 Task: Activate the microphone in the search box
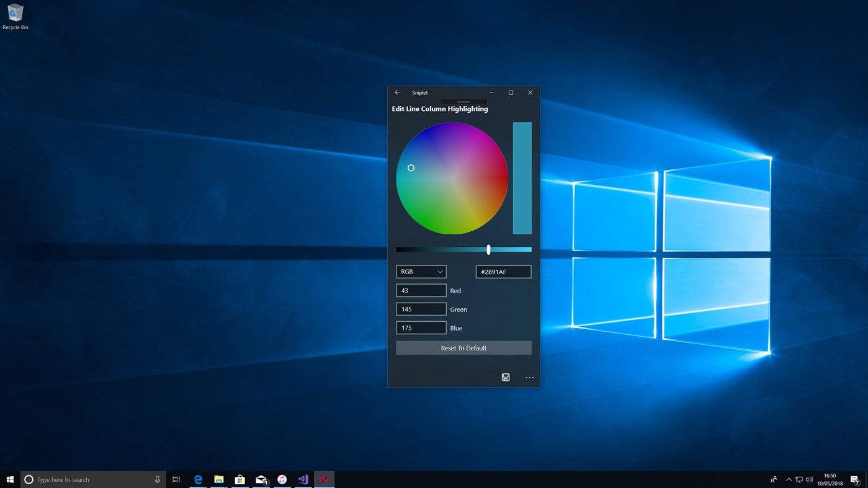pyautogui.click(x=157, y=479)
